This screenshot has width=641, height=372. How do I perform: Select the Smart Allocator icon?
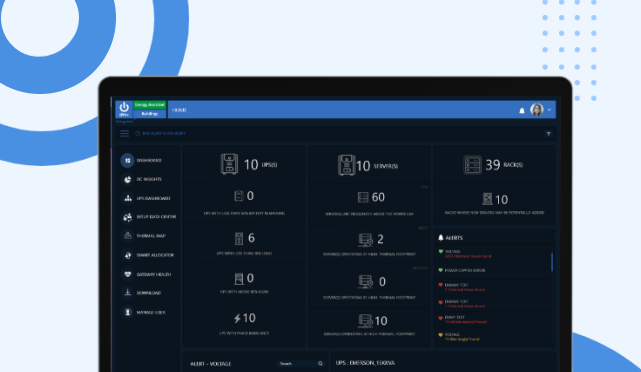pos(128,255)
